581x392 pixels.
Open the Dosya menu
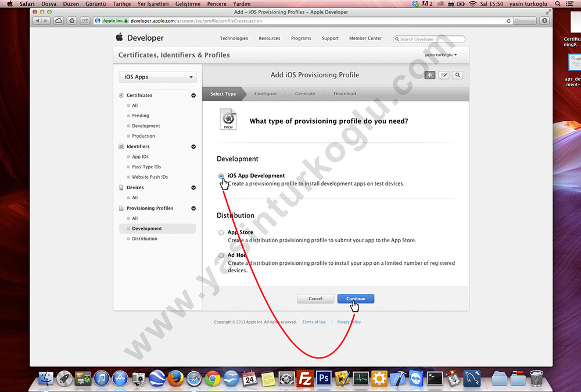[x=49, y=3]
